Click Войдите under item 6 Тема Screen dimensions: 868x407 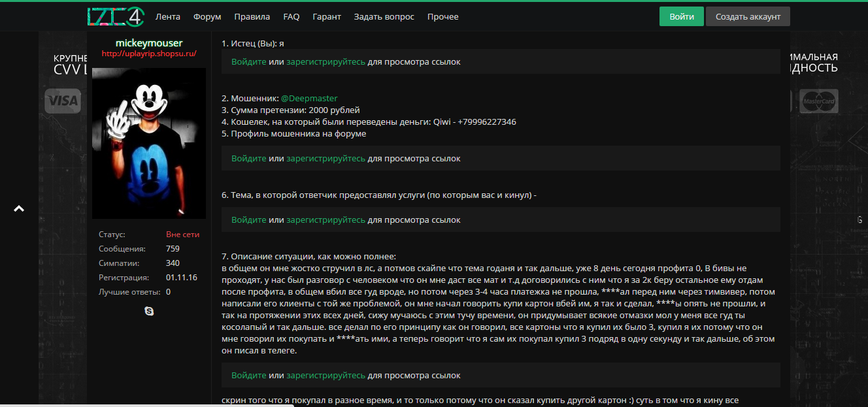click(x=249, y=220)
